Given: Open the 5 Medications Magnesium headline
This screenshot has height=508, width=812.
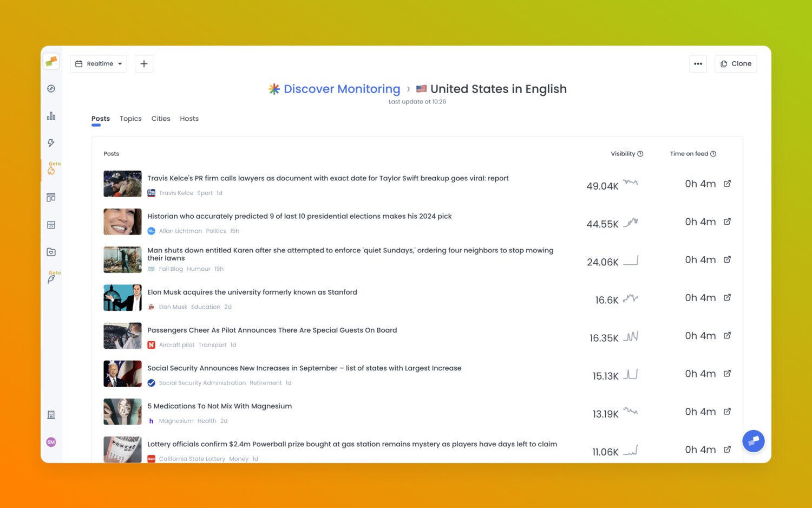Looking at the screenshot, I should pos(220,406).
